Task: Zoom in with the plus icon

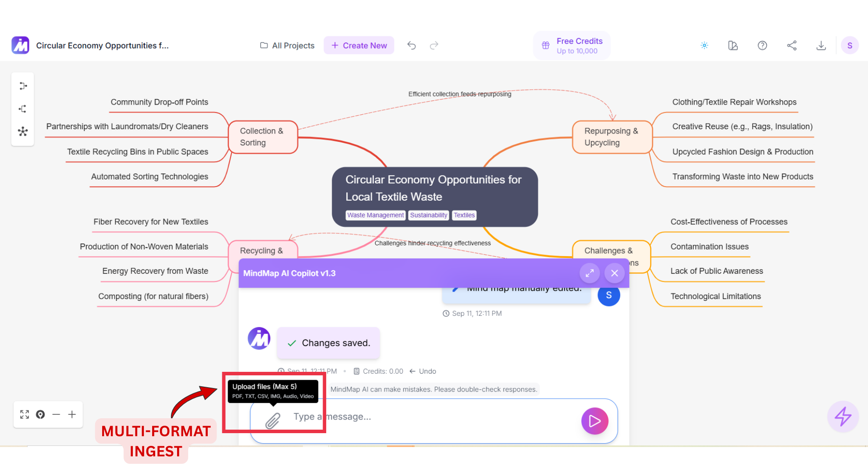Action: coord(72,414)
